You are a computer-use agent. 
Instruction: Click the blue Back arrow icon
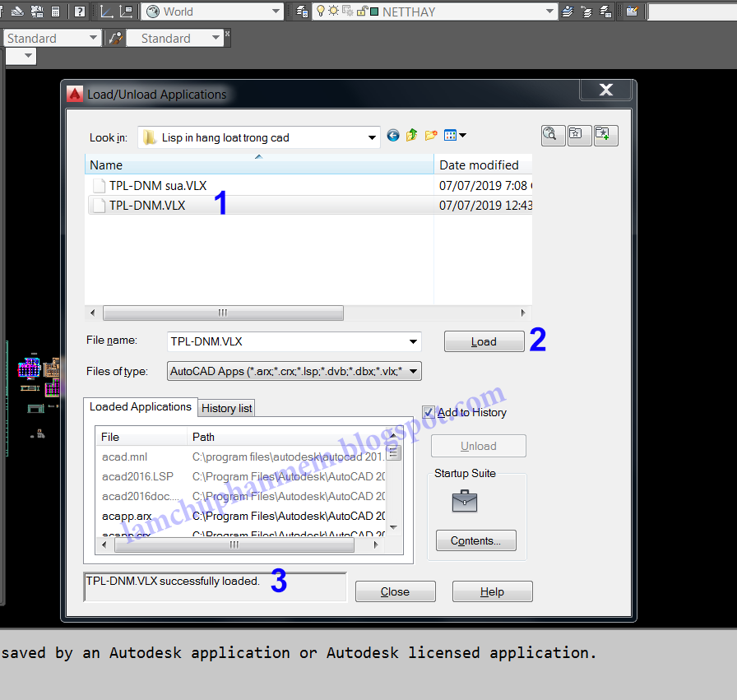pyautogui.click(x=393, y=136)
